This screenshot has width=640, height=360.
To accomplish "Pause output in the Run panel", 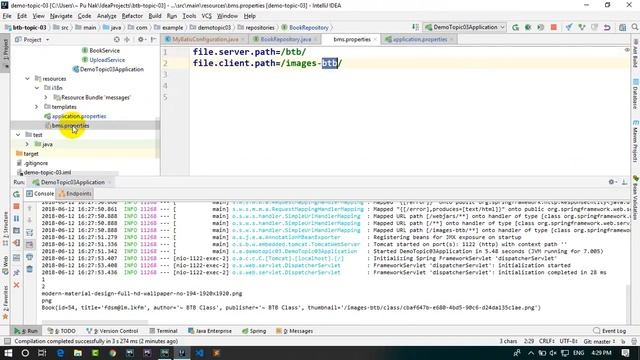I will [16, 218].
